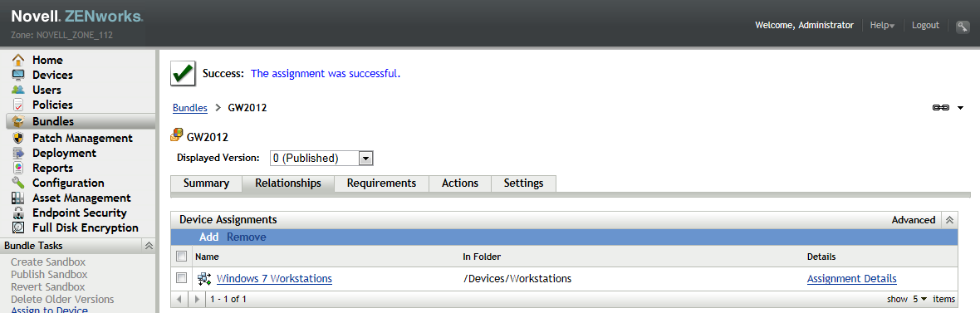Click the Asset Management icon

coord(19,198)
